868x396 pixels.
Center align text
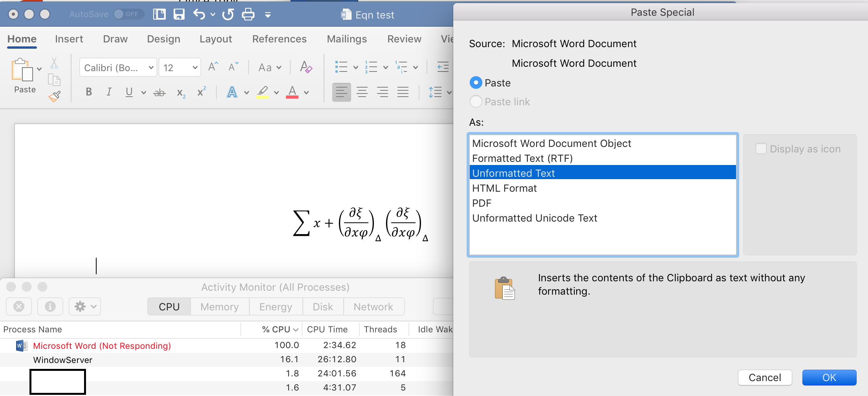(362, 92)
